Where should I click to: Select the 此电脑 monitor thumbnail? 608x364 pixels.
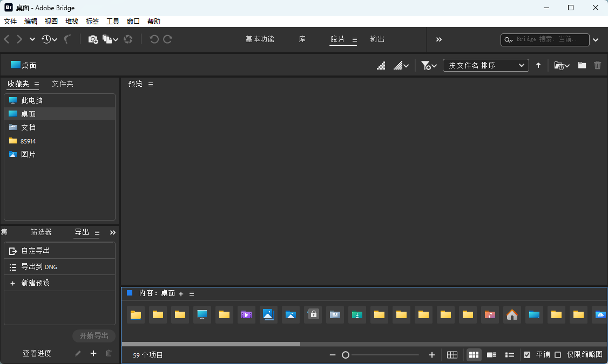[x=202, y=314]
